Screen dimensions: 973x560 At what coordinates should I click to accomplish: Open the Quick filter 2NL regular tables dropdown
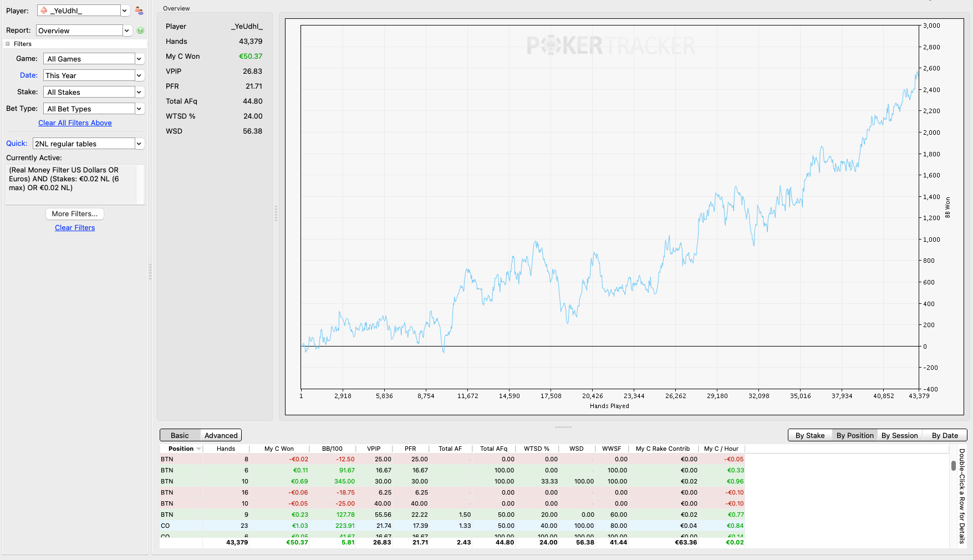pyautogui.click(x=139, y=144)
